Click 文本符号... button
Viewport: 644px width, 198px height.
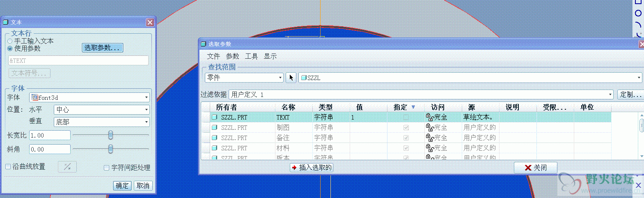pyautogui.click(x=30, y=73)
